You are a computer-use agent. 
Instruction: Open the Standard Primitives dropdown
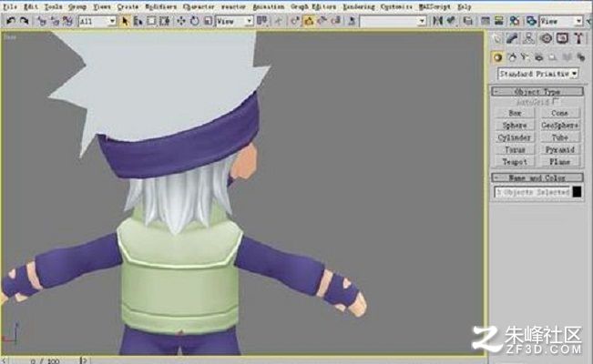[537, 74]
